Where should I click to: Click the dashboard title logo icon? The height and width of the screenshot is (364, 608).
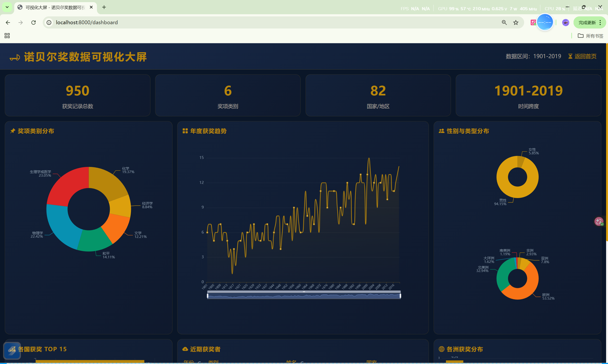coord(15,58)
